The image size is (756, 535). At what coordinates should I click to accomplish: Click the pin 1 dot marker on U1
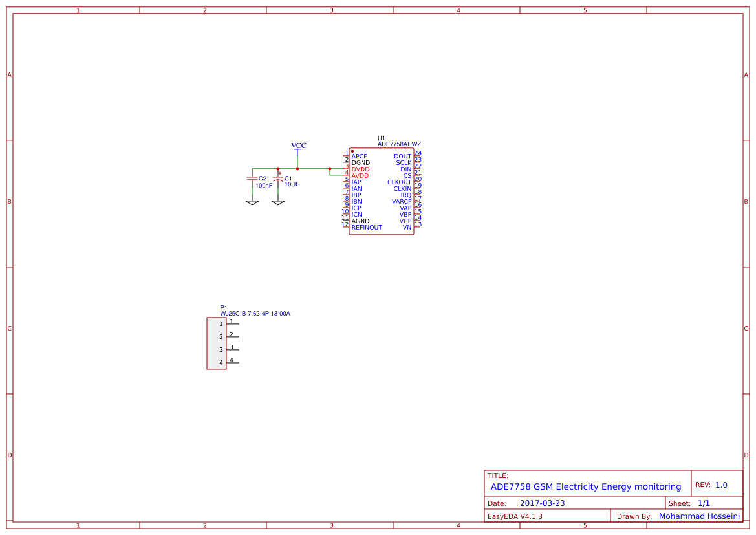(353, 150)
